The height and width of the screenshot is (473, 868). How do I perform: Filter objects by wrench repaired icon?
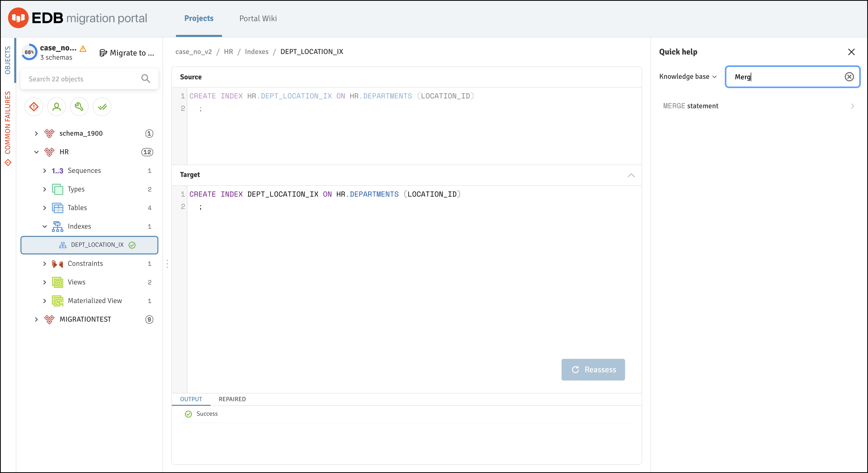click(x=79, y=107)
